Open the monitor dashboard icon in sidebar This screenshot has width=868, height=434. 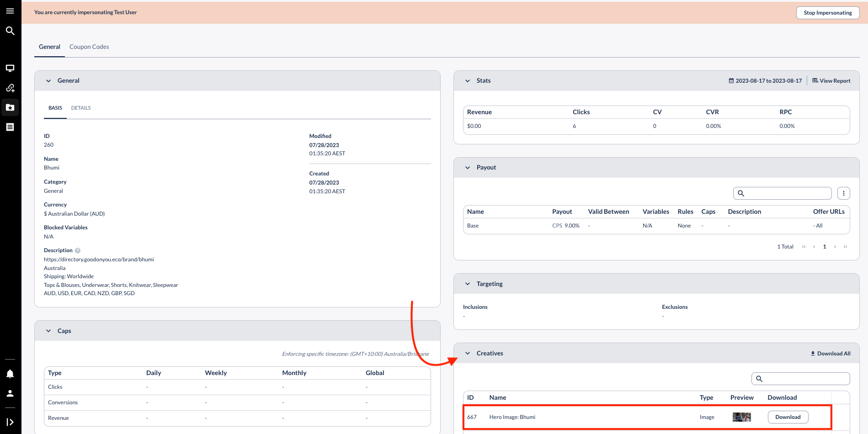tap(10, 68)
